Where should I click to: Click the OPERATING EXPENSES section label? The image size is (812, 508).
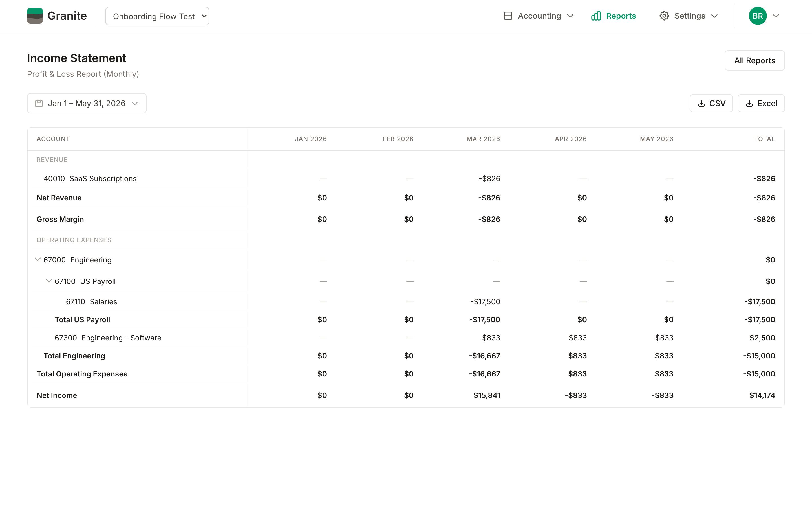[x=74, y=240]
